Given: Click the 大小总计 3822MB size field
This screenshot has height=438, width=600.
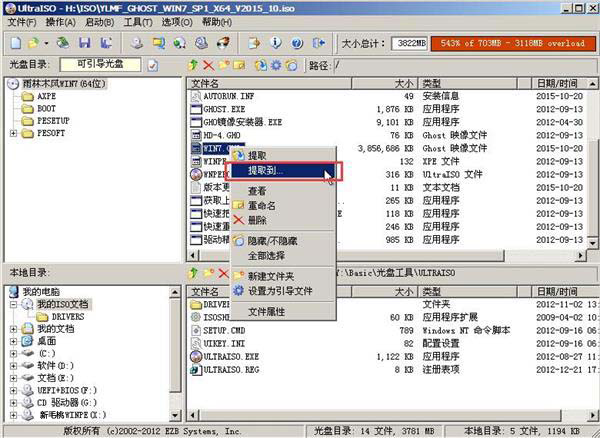Looking at the screenshot, I should point(409,43).
